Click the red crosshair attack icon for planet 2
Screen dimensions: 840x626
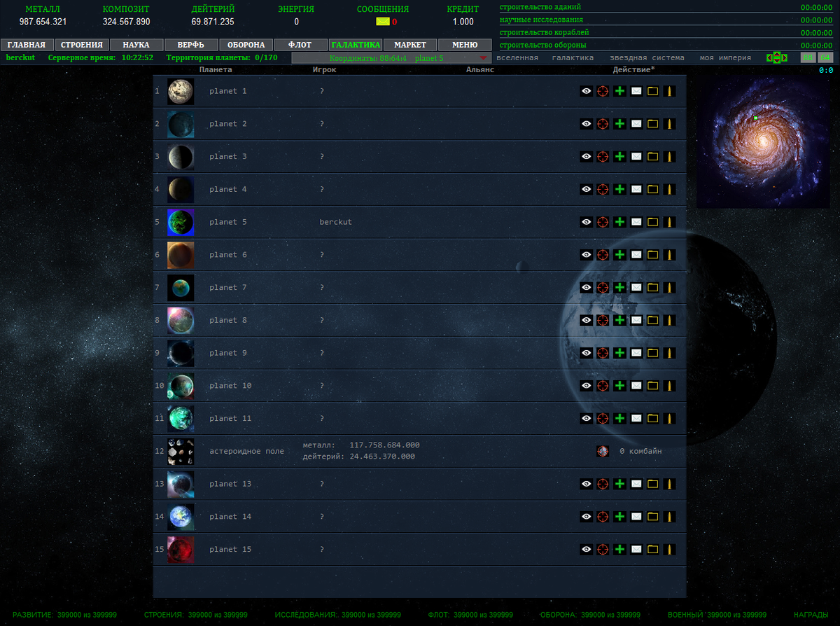point(603,124)
